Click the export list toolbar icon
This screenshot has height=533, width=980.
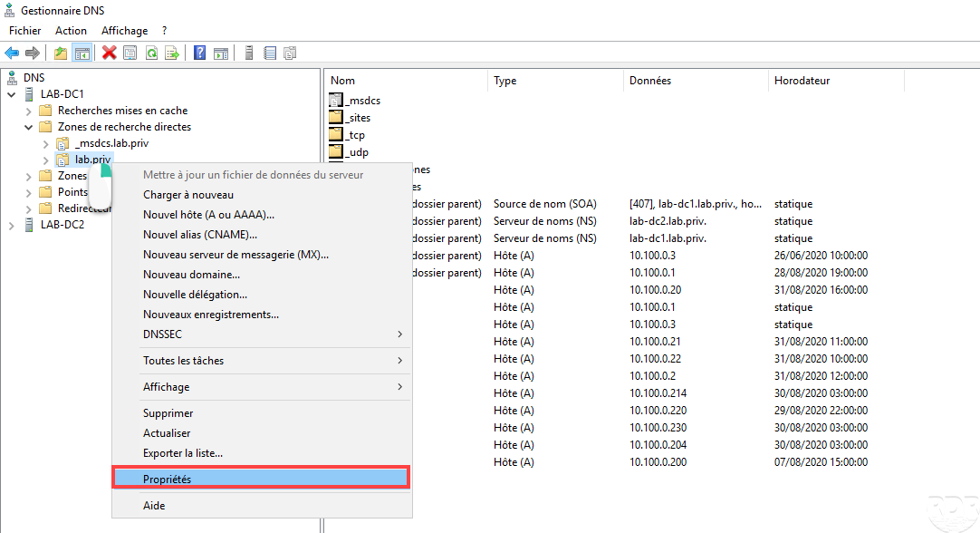[171, 53]
